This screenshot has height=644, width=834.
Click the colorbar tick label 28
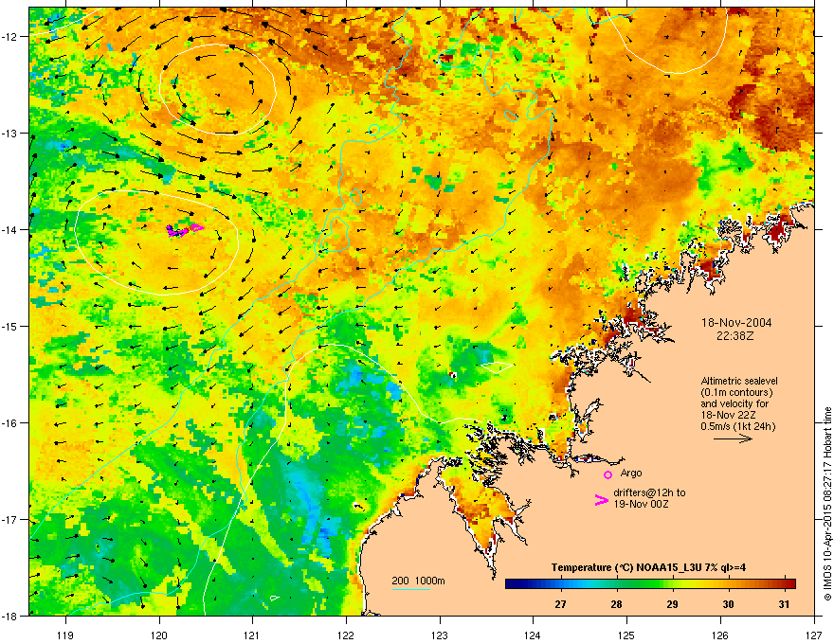click(616, 604)
